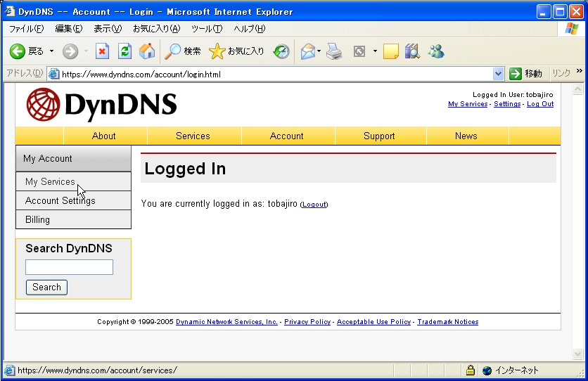The height and width of the screenshot is (381, 588).
Task: Go to the Home page icon
Action: [147, 51]
